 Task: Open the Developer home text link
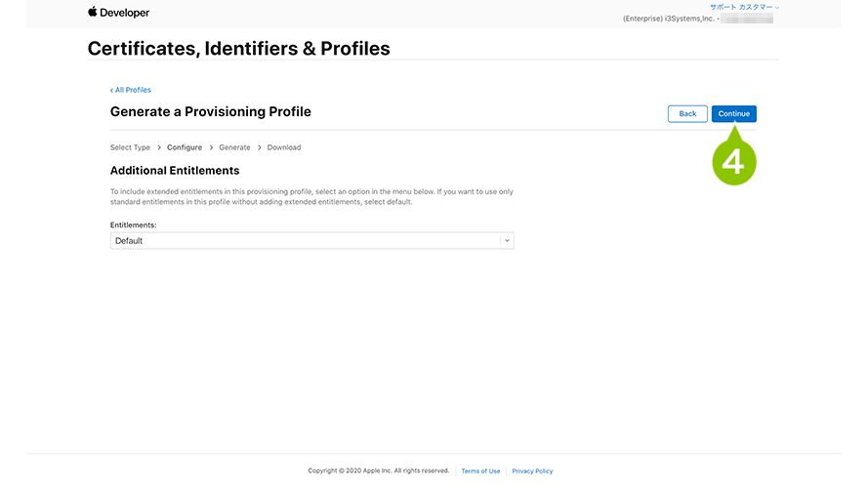tap(125, 13)
